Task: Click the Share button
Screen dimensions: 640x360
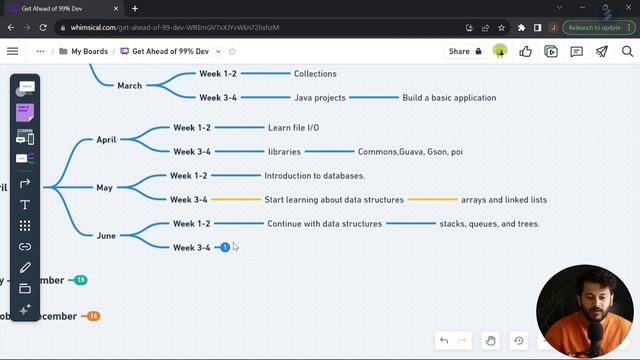Action: coord(465,51)
